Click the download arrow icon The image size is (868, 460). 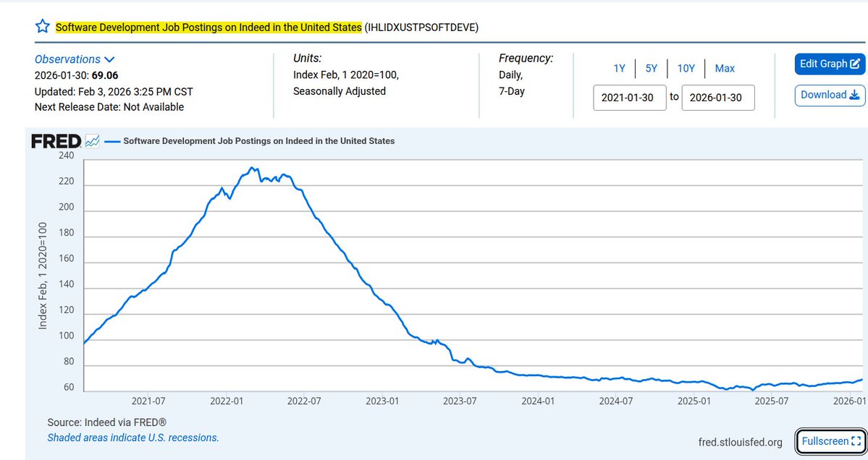point(853,95)
